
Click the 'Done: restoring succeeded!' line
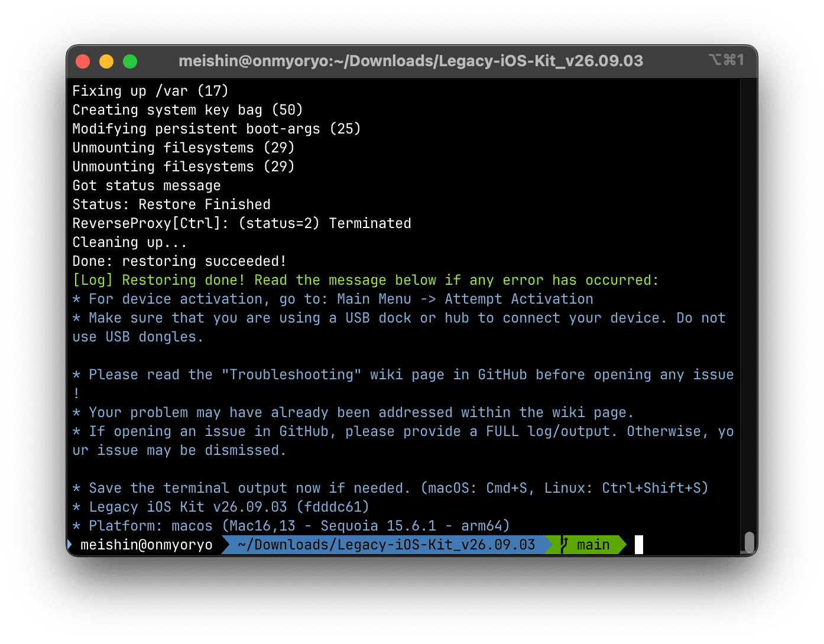180,261
